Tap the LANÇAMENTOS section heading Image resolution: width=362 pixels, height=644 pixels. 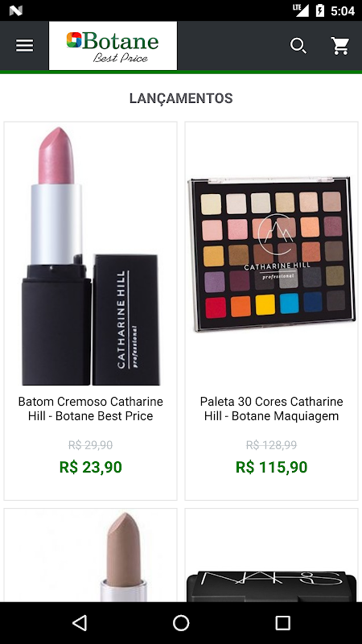click(x=181, y=98)
